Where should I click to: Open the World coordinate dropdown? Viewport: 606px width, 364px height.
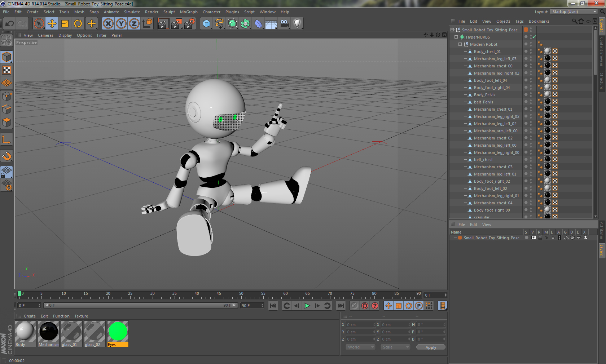361,347
